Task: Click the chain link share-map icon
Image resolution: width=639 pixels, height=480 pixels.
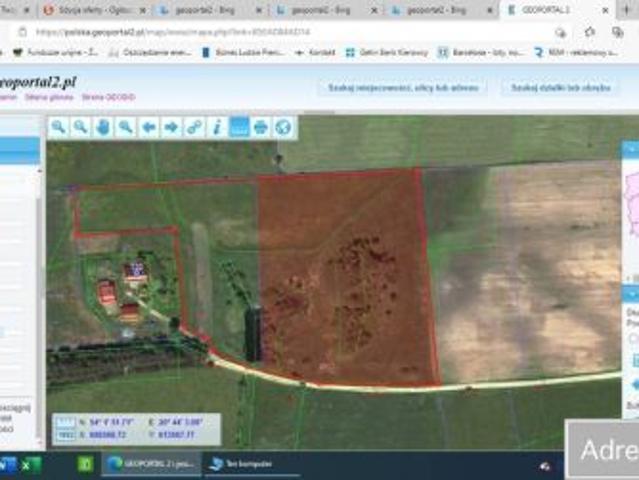Action: tap(194, 127)
